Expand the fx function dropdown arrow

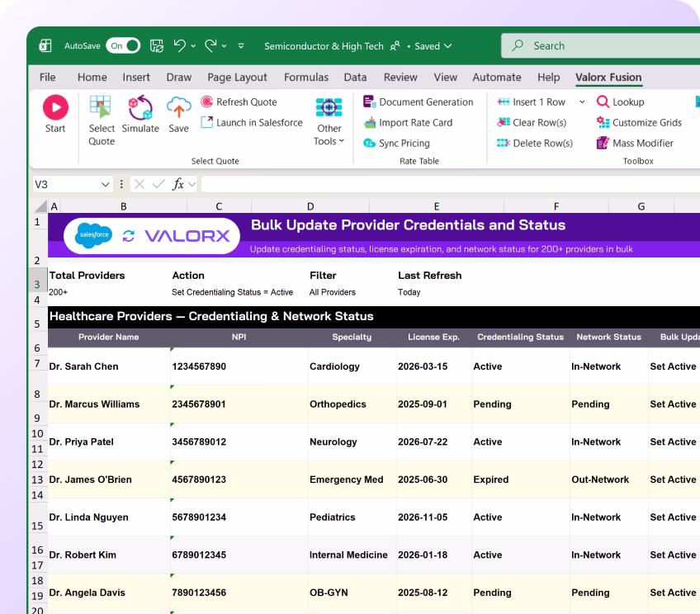click(192, 184)
